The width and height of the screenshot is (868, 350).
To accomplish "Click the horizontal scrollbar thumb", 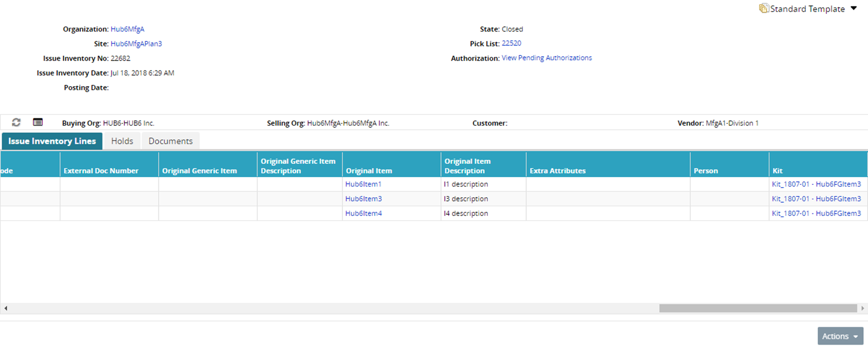I will point(758,309).
